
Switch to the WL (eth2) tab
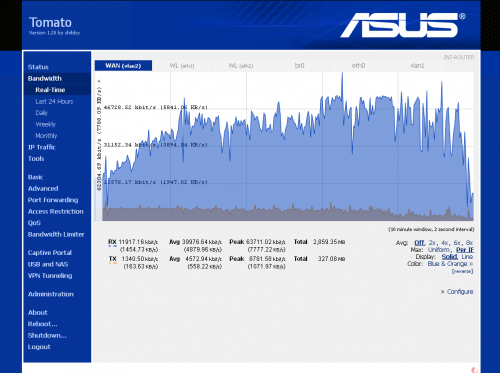pyautogui.click(x=241, y=65)
